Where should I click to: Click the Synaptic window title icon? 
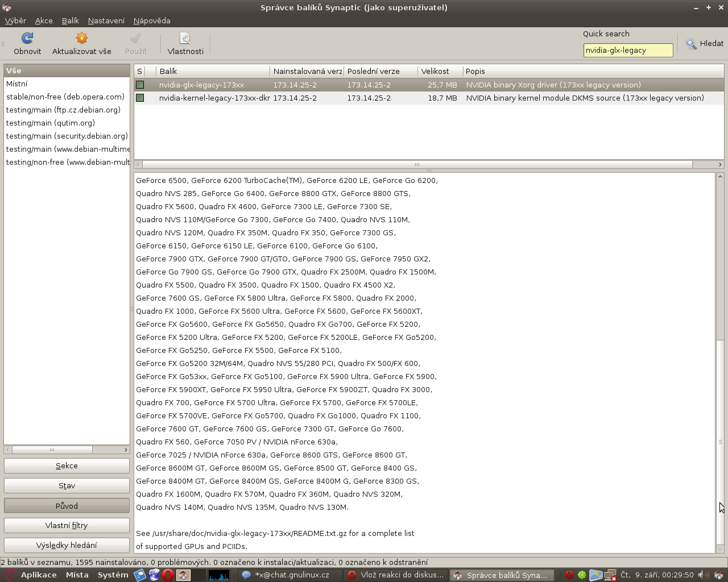point(7,7)
